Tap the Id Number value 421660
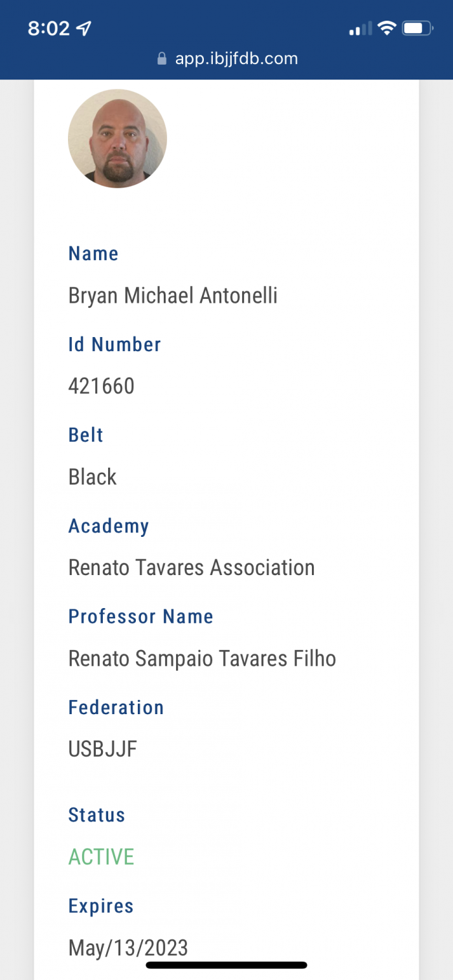Screen dimensions: 453x980 (102, 386)
